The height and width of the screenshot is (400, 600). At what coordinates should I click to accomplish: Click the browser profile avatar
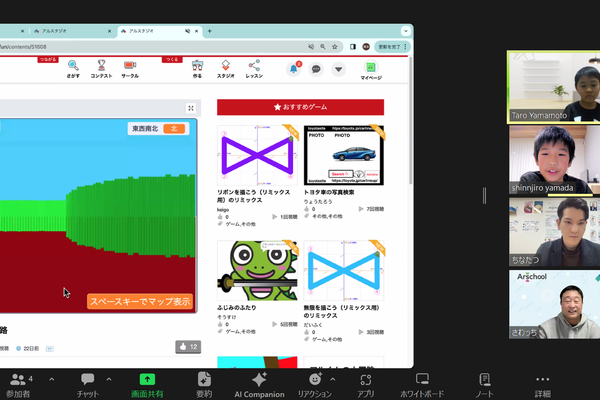click(x=366, y=47)
